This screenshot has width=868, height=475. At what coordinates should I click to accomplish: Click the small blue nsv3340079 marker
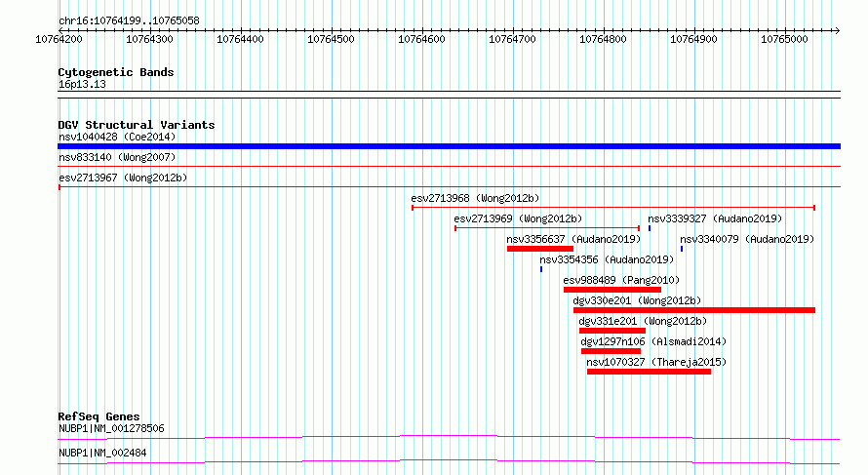point(682,249)
